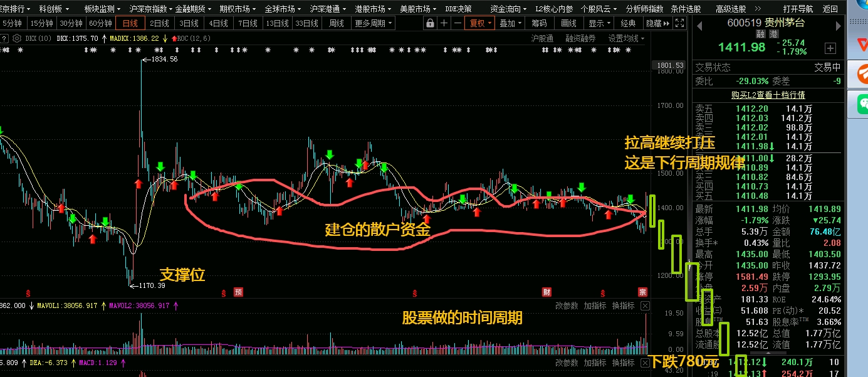Screen dimensions: 868x377
Task: Zoom in chart with plus icon
Action: click(x=444, y=23)
